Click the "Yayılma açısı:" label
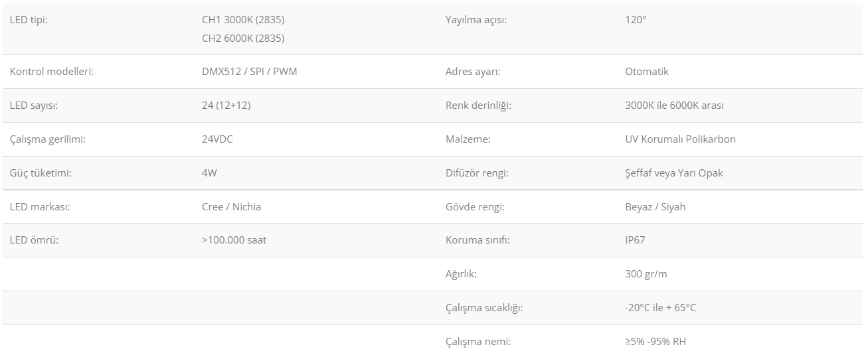Viewport: 868px width, 355px height. [x=476, y=20]
